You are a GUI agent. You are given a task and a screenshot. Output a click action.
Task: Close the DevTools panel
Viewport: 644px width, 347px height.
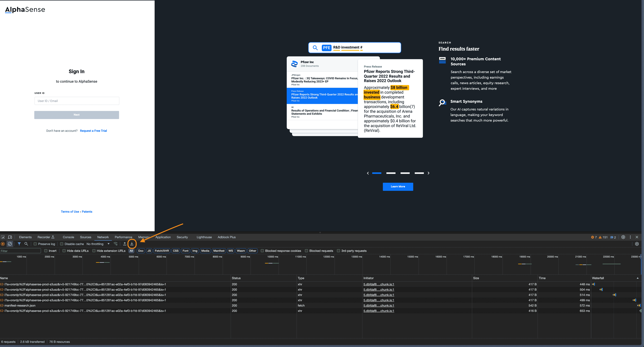[637, 237]
